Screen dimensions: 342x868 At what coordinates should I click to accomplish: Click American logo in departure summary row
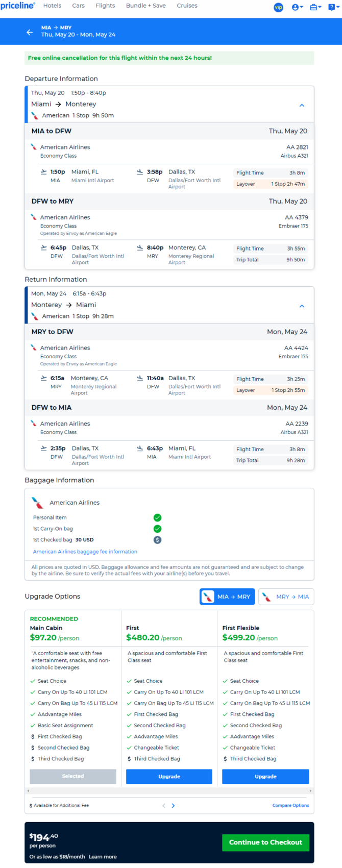point(35,115)
